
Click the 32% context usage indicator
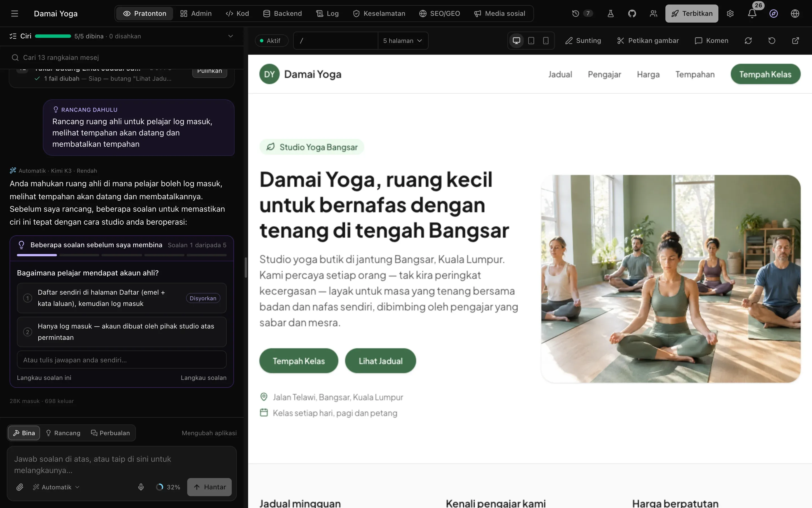(x=168, y=487)
